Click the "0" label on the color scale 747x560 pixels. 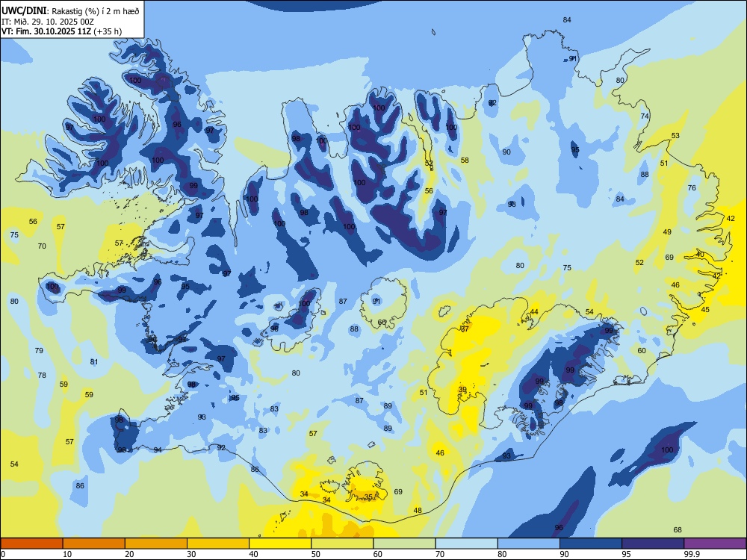tap(3, 554)
